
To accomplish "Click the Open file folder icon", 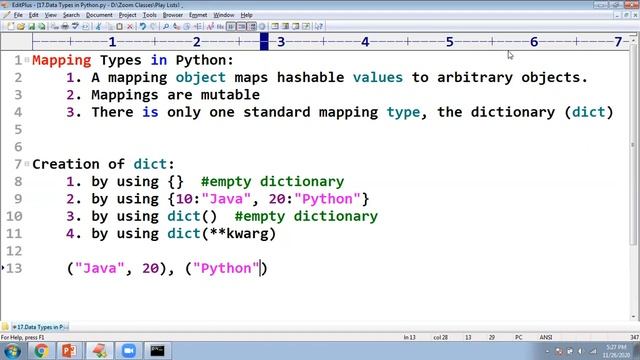I will (x=20, y=27).
